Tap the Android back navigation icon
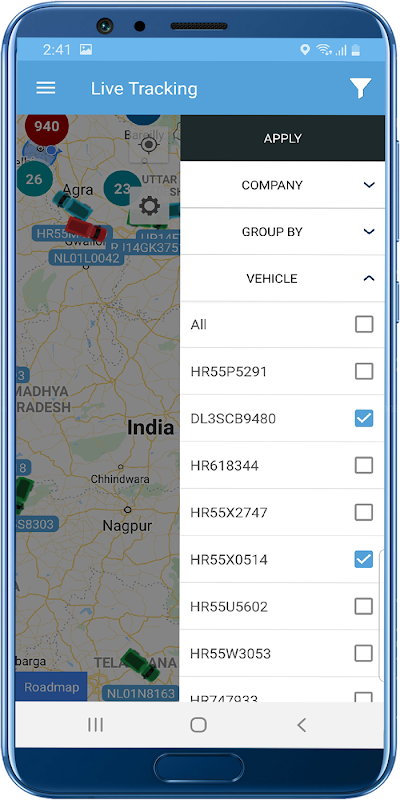Viewport: 400px width, 800px height. (x=302, y=724)
